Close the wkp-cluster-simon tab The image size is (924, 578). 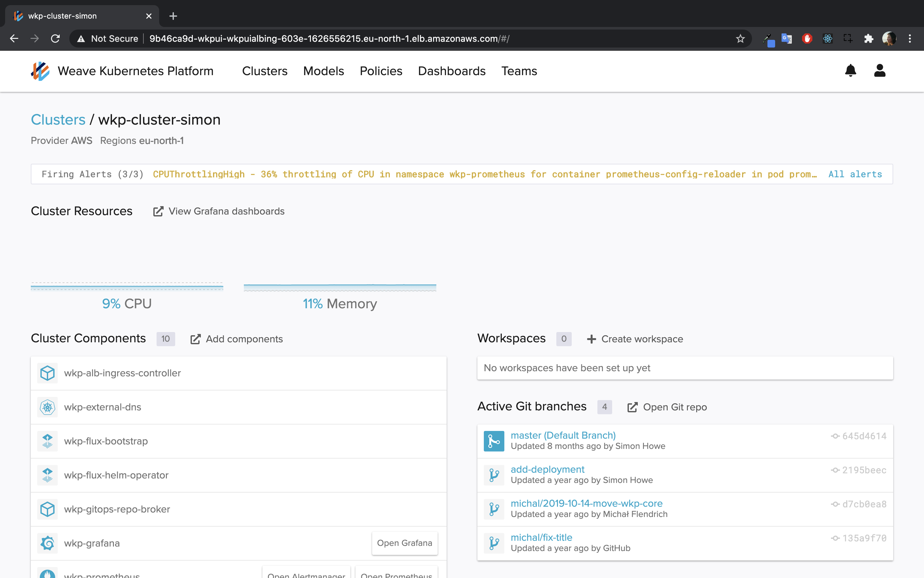[149, 16]
